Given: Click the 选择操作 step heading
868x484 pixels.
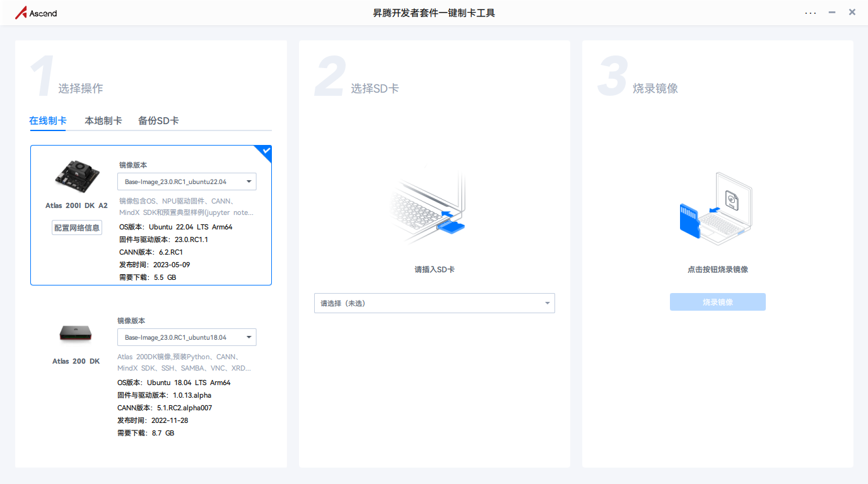Looking at the screenshot, I should pos(81,88).
